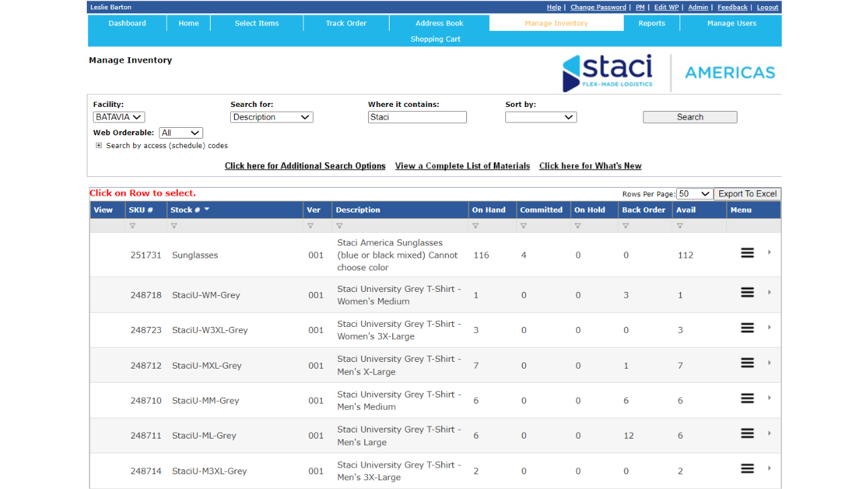The image size is (868, 489).
Task: Expand arrow beside StaciU-WM-Grey row menu
Action: pos(769,293)
